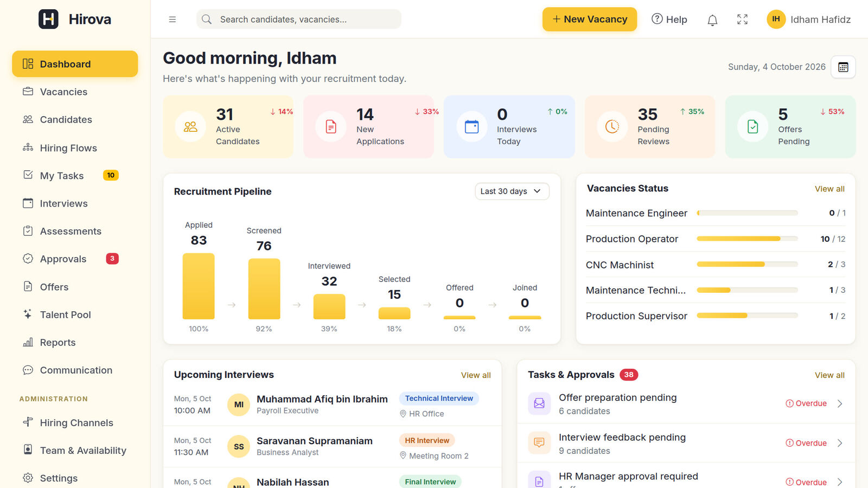Click the Active Candidates people icon
868x488 pixels.
(190, 127)
